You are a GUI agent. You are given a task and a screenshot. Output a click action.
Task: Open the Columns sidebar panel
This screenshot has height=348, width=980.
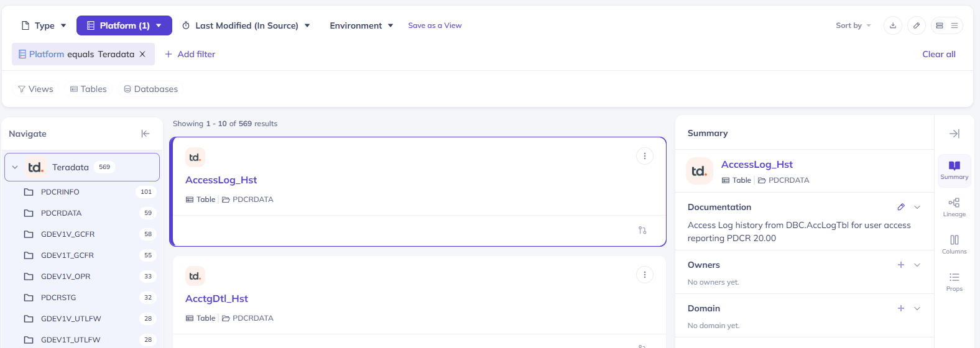(x=955, y=245)
